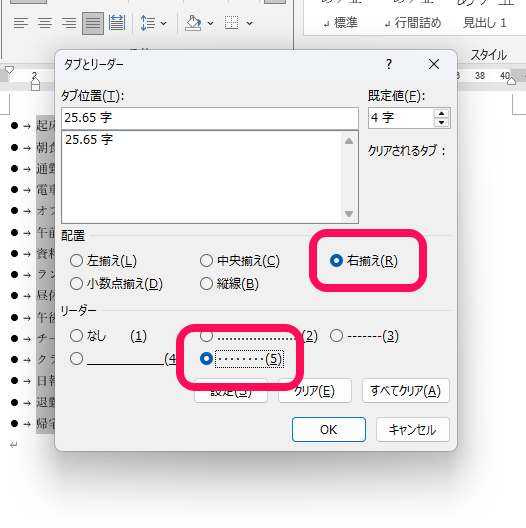
Task: Apply the 行間詰め style
Action: point(413,23)
